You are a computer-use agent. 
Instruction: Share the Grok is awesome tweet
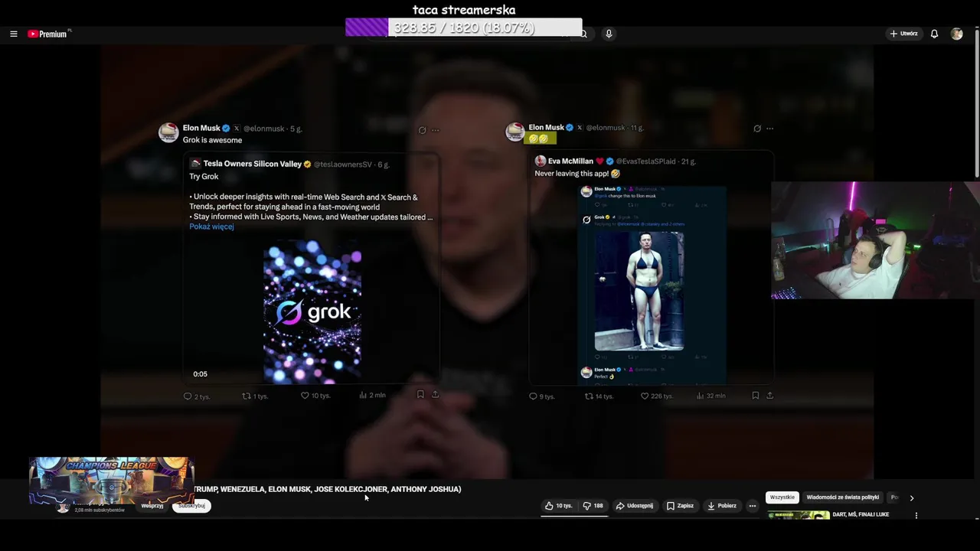coord(435,395)
